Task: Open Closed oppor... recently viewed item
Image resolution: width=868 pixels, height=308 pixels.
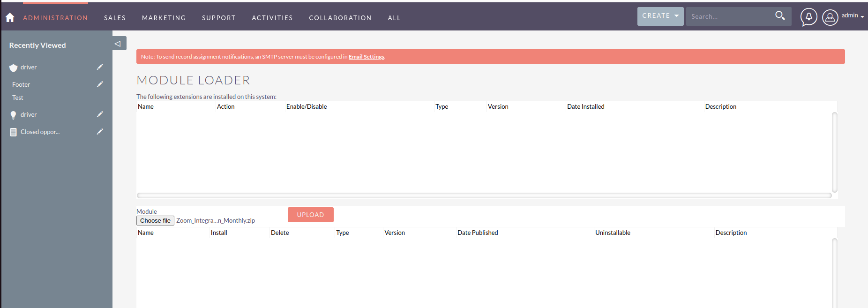Action: [x=40, y=132]
